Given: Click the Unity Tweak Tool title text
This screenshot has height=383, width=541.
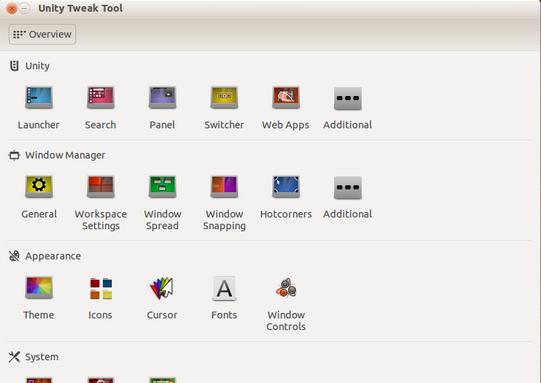Looking at the screenshot, I should [x=80, y=8].
